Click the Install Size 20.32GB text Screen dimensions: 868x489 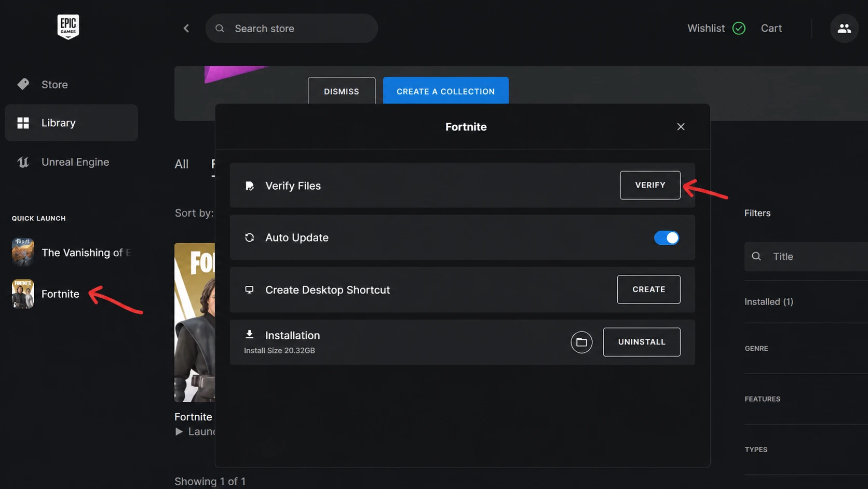point(279,351)
